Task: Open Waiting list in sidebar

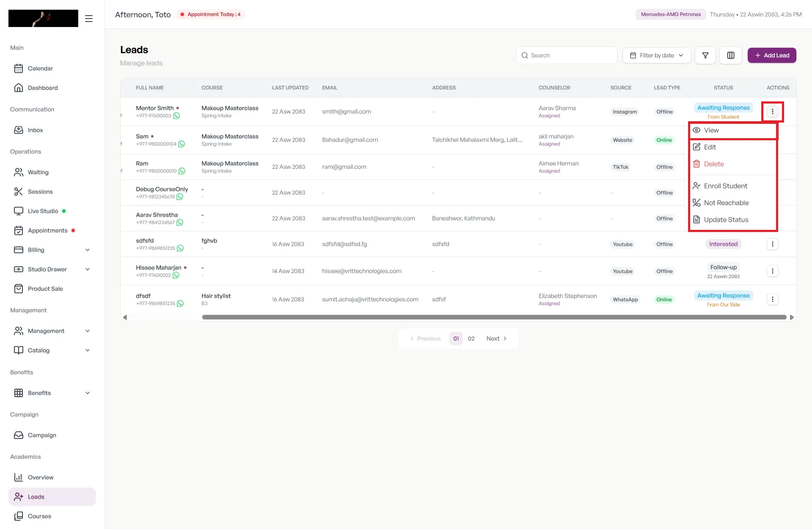Action: tap(52, 172)
